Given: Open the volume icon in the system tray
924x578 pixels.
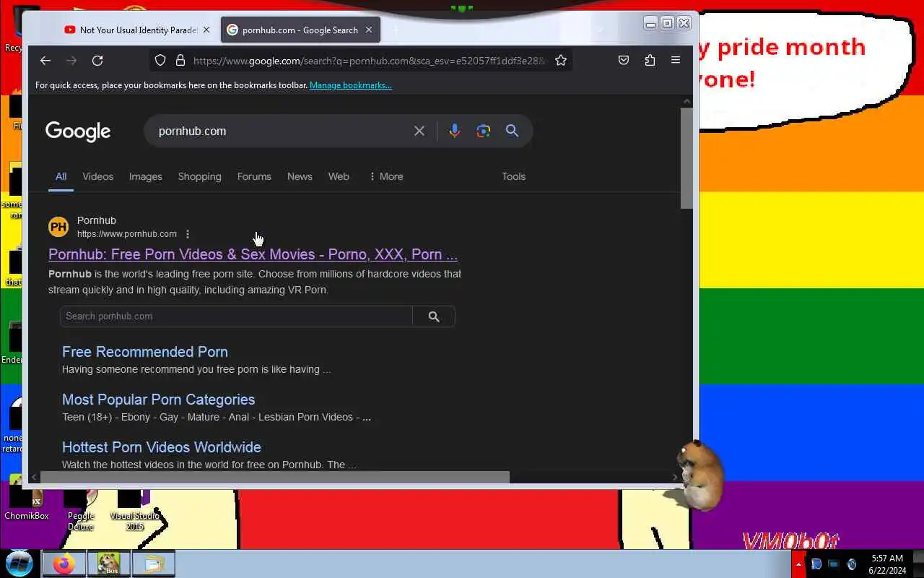Looking at the screenshot, I should [852, 564].
